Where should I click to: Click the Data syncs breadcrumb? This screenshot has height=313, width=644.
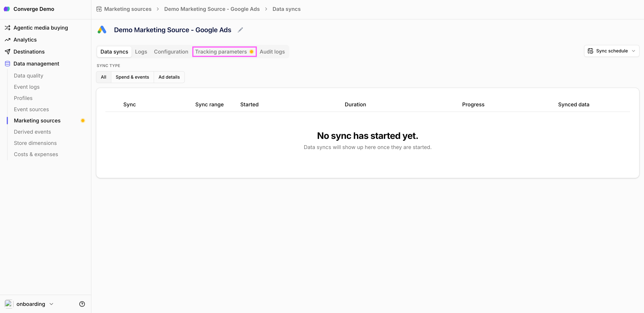click(287, 9)
